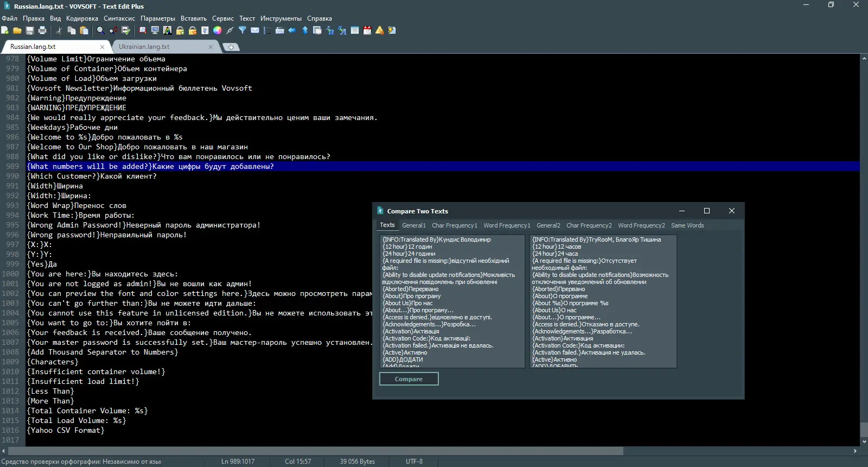The width and height of the screenshot is (868, 467).
Task: Open the Same Words tab
Action: [687, 225]
